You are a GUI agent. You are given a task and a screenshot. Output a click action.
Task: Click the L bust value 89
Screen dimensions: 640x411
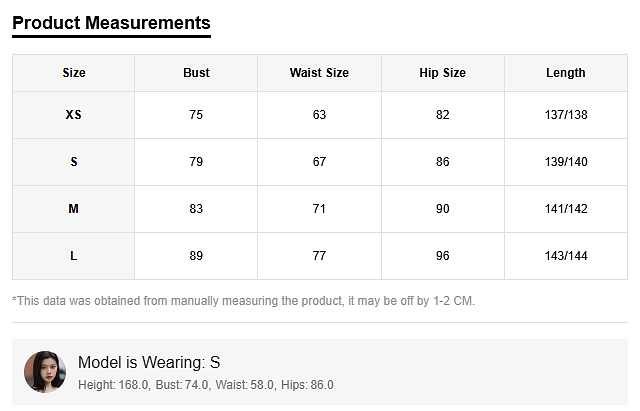196,256
